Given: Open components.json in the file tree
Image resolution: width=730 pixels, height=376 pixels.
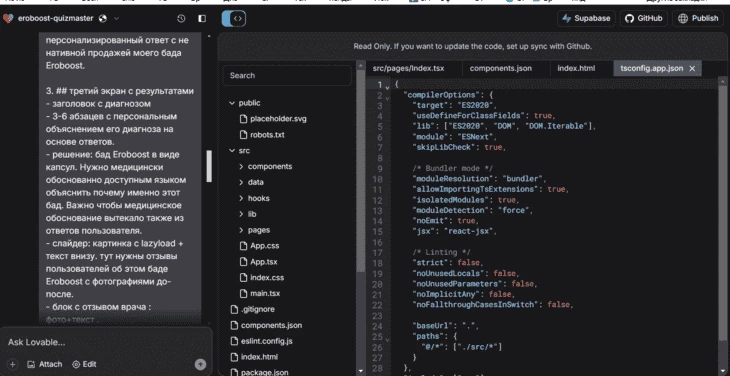Looking at the screenshot, I should coord(271,325).
